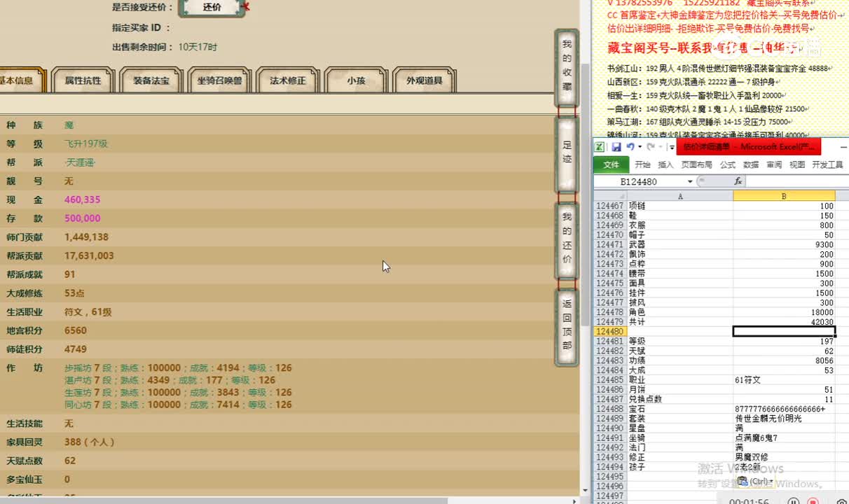Click the Name Box showing B124480
This screenshot has width=849, height=504.
click(x=640, y=181)
